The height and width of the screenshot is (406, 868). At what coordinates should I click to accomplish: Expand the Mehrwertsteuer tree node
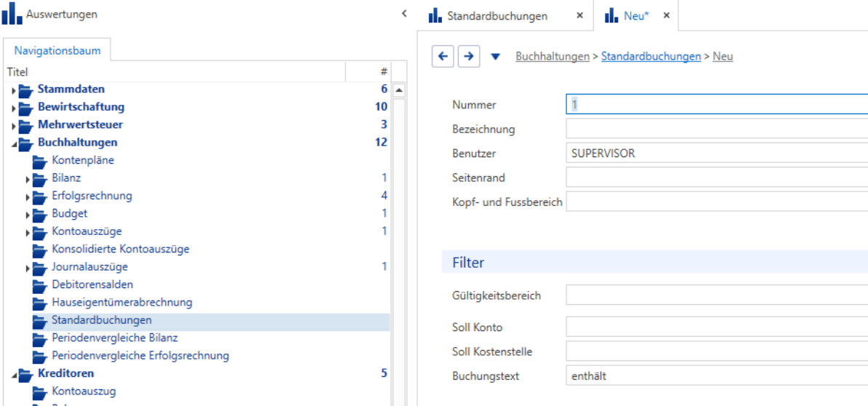click(13, 125)
